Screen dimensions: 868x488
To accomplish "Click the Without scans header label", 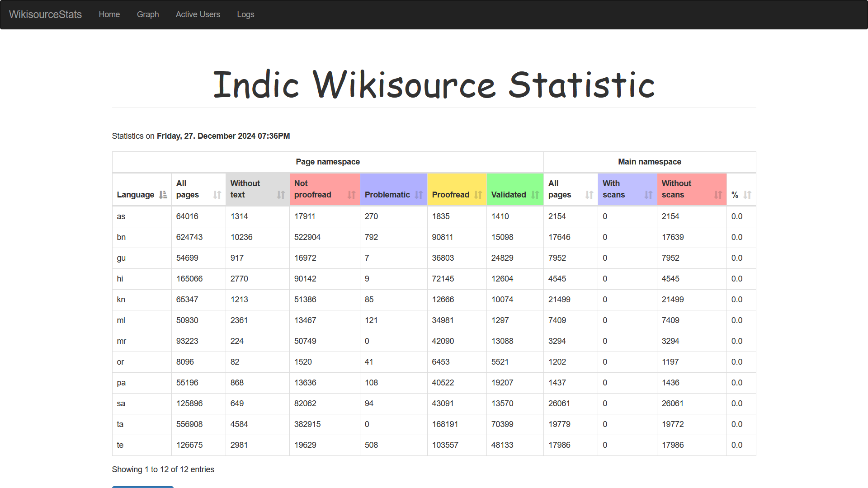I will (x=676, y=189).
